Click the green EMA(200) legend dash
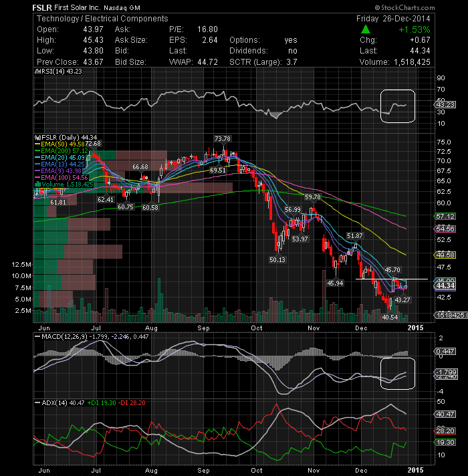This screenshot has height=476, width=468. pyautogui.click(x=37, y=151)
